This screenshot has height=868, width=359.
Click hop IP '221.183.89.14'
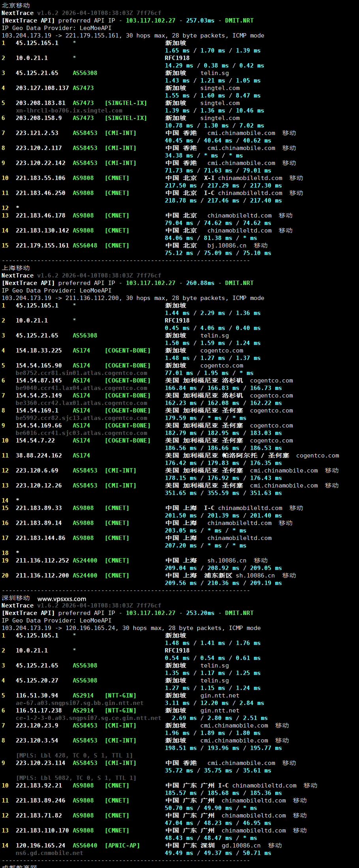click(39, 523)
